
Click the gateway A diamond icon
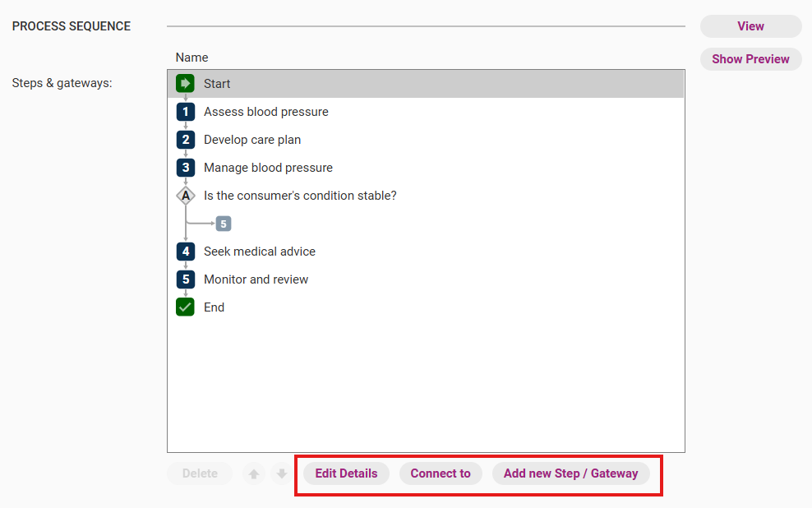pos(186,196)
